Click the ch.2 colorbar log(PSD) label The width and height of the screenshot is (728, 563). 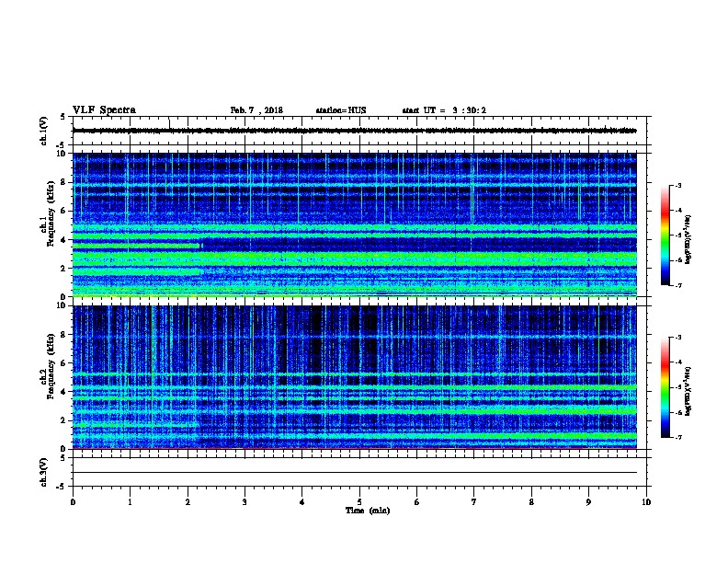click(x=688, y=391)
